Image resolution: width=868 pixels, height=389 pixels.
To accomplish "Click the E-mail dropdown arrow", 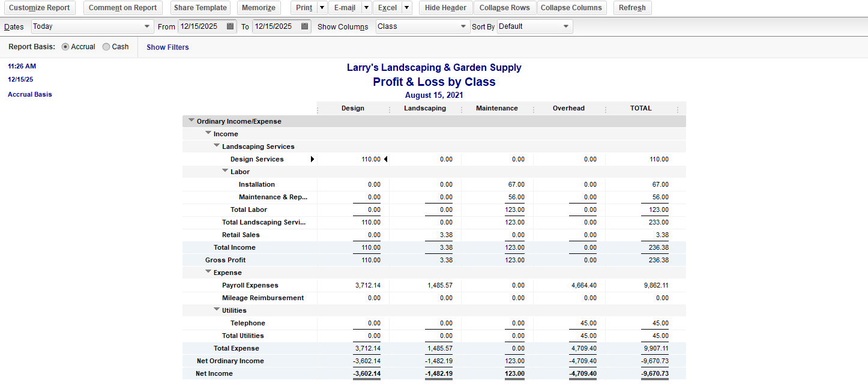I will pos(366,8).
